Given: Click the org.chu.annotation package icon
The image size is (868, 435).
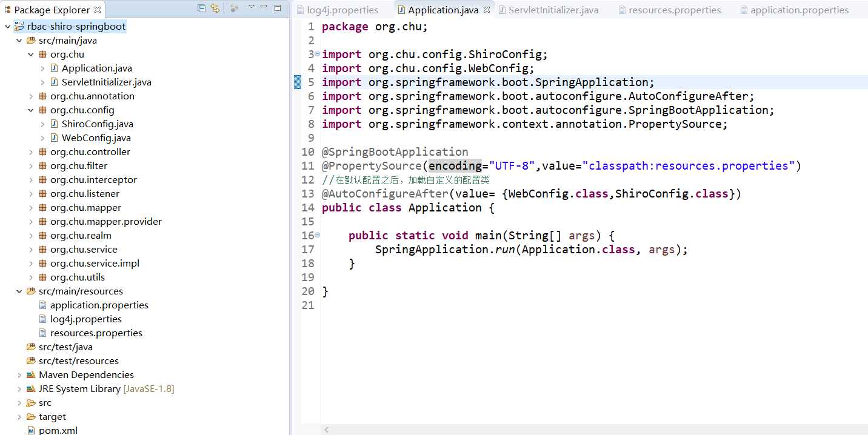Looking at the screenshot, I should [x=42, y=96].
